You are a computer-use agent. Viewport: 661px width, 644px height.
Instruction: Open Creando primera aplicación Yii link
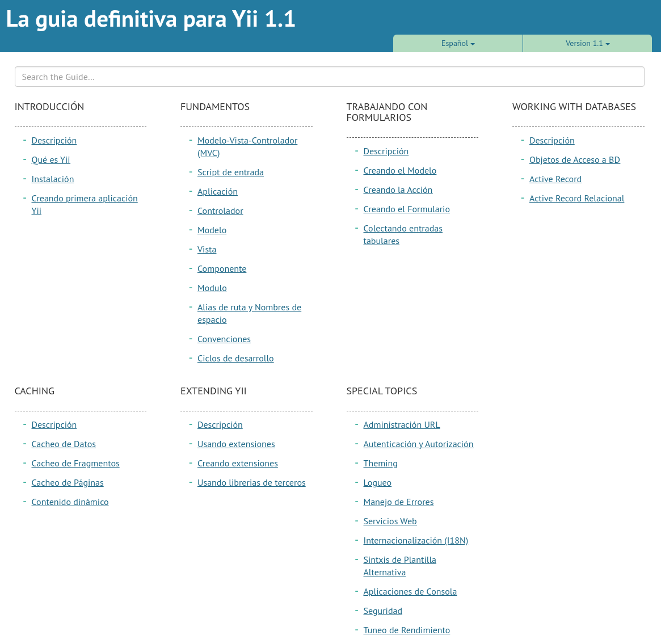(85, 205)
